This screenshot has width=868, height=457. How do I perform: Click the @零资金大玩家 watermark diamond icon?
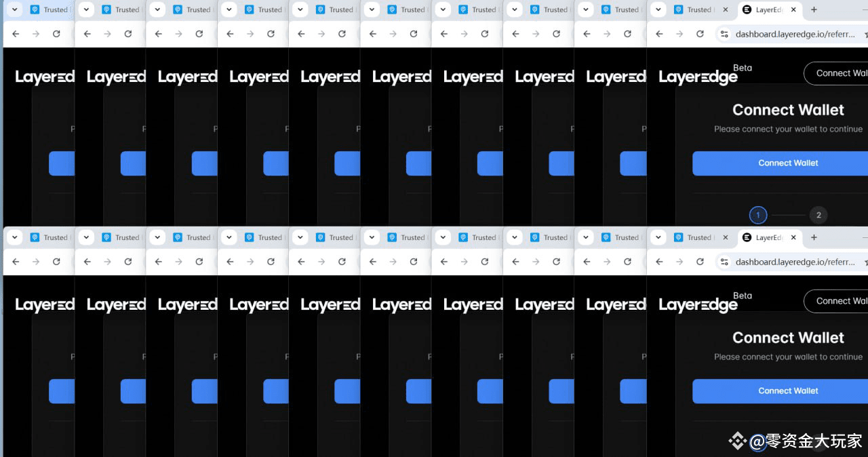737,441
